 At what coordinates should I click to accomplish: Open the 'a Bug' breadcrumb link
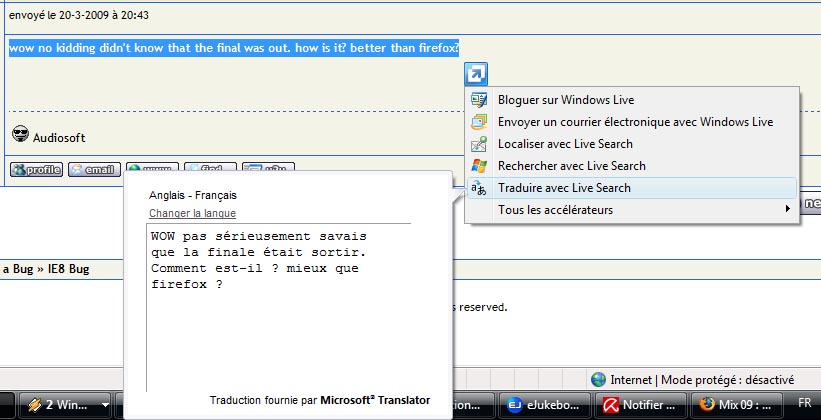click(18, 269)
